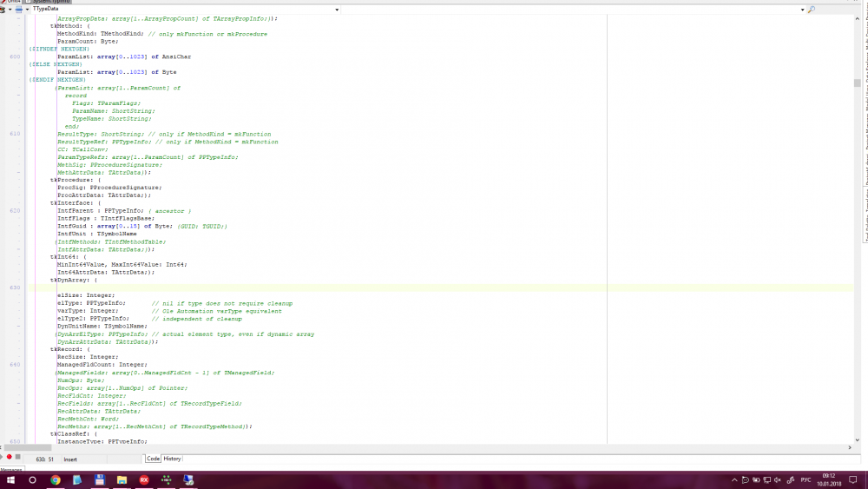
Task: Click the code line 'tkClassRef: ('
Action: 74,434
